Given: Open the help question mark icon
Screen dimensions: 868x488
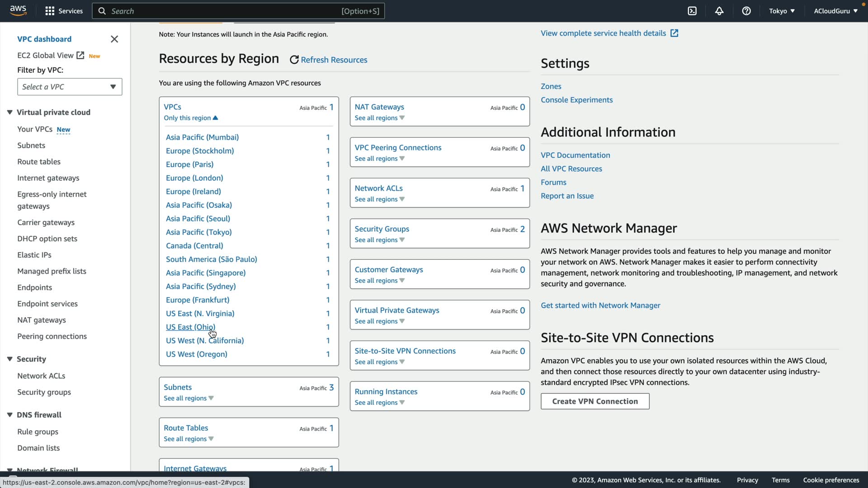Looking at the screenshot, I should 746,11.
